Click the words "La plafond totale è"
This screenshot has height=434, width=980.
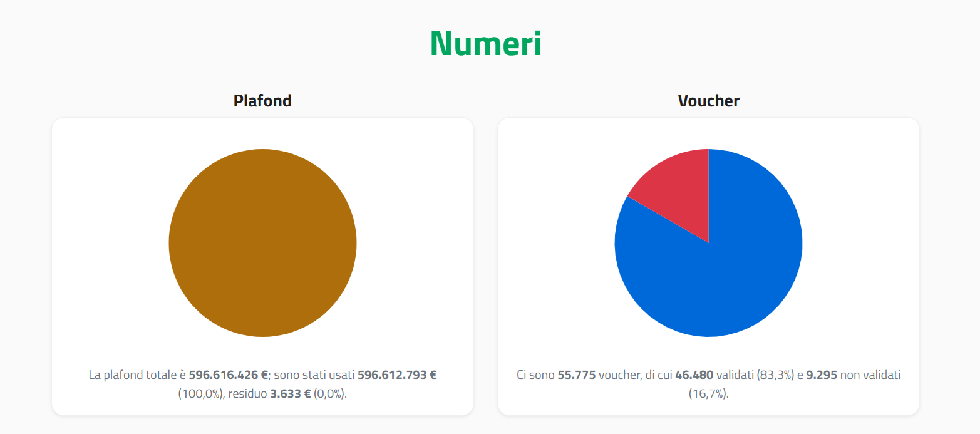137,375
